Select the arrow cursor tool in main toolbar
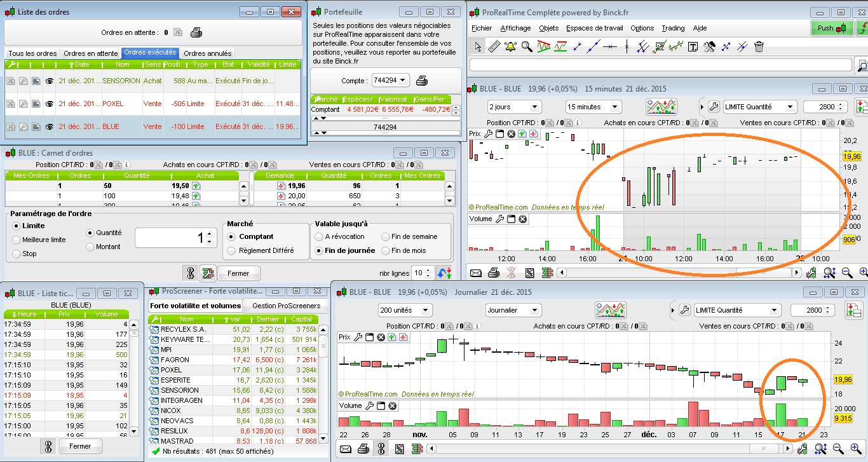 click(x=478, y=46)
